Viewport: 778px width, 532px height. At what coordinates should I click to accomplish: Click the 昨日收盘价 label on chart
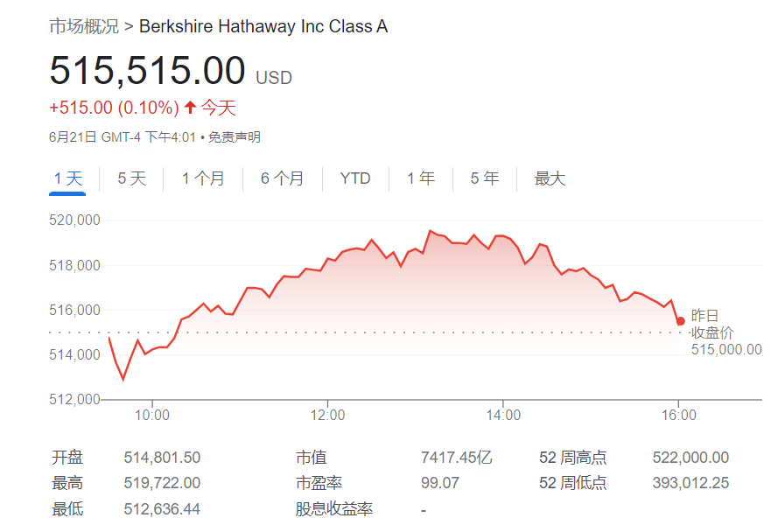pos(711,325)
